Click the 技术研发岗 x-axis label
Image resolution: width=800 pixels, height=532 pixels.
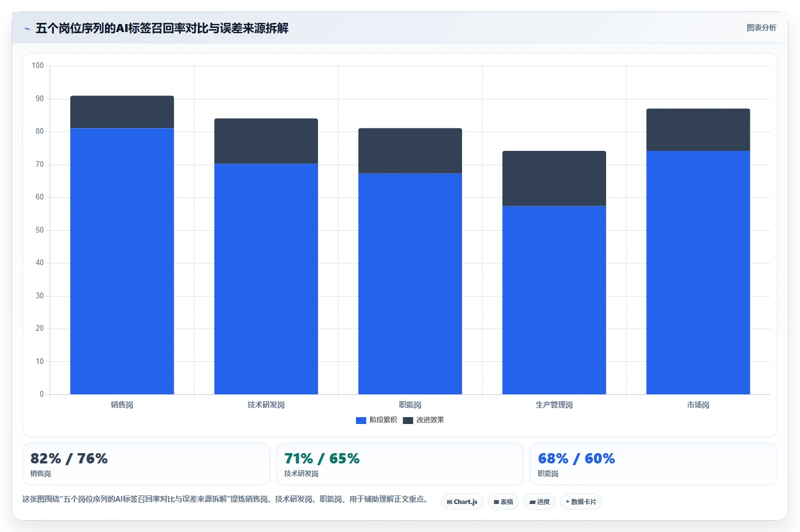(x=266, y=405)
